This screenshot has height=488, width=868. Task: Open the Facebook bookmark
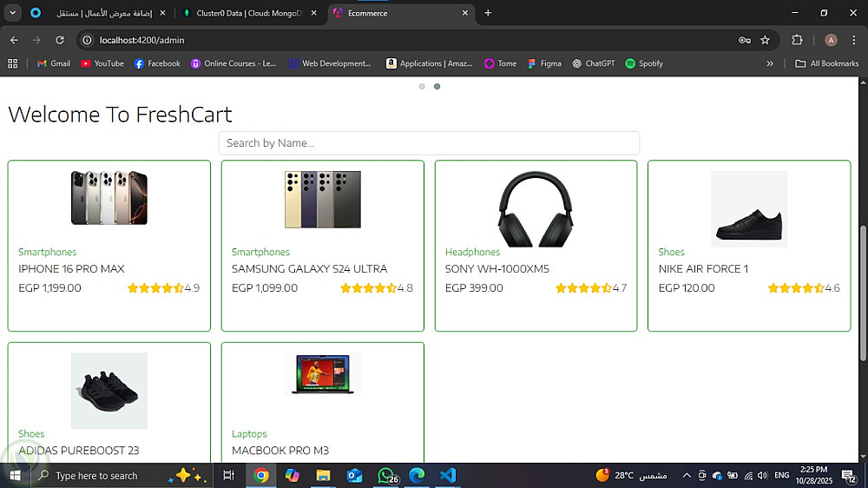[x=157, y=63]
